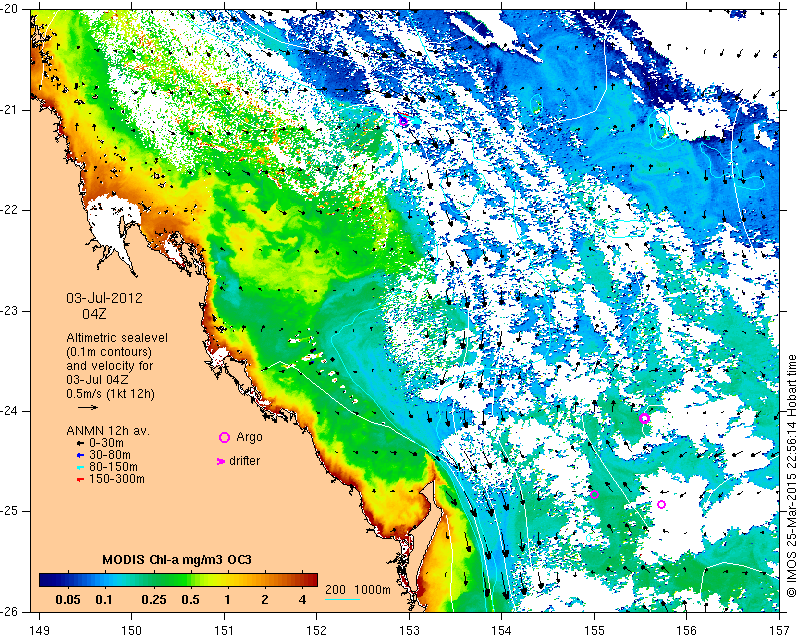The image size is (800, 640).
Task: Click the 153 longitude axis label
Action: [x=409, y=631]
